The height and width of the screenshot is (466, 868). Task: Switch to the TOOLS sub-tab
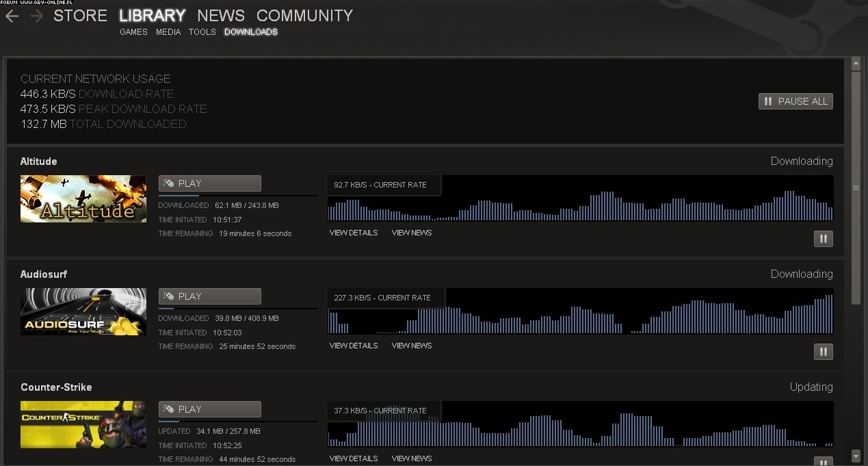202,32
